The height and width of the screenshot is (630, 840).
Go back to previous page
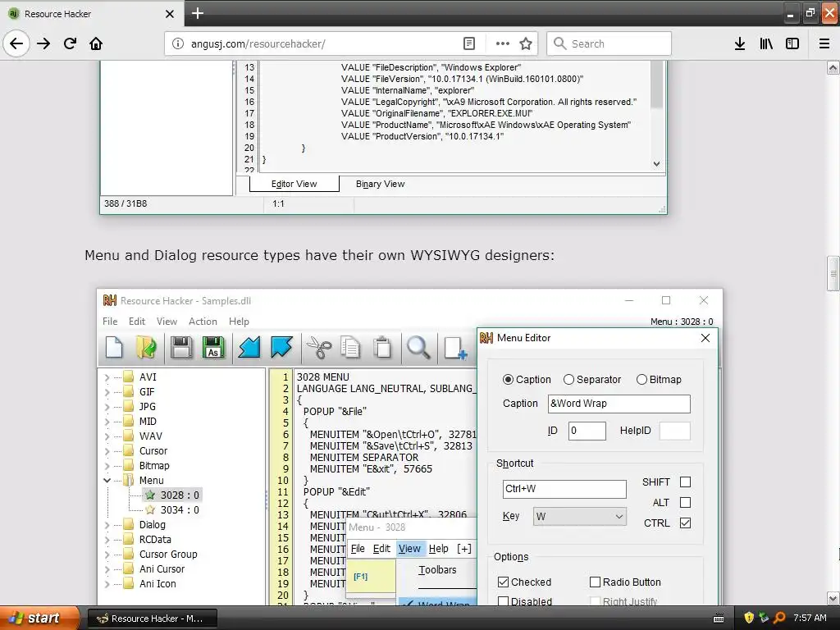tap(16, 43)
